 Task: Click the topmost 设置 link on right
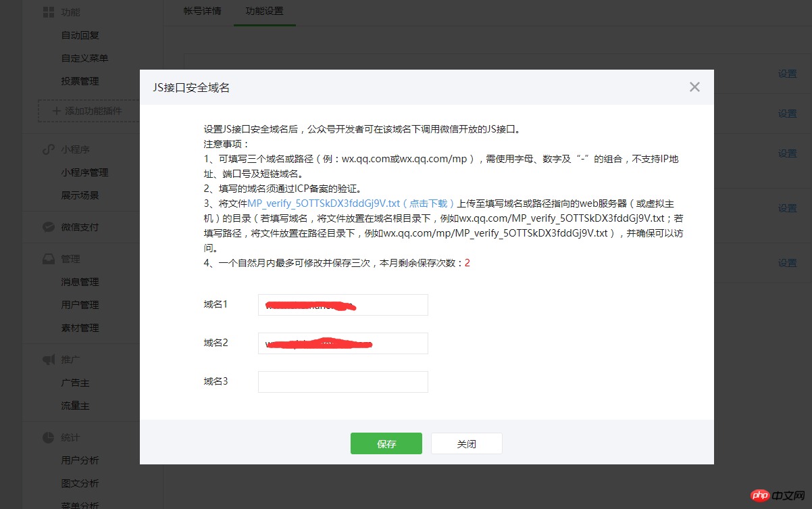pos(787,74)
